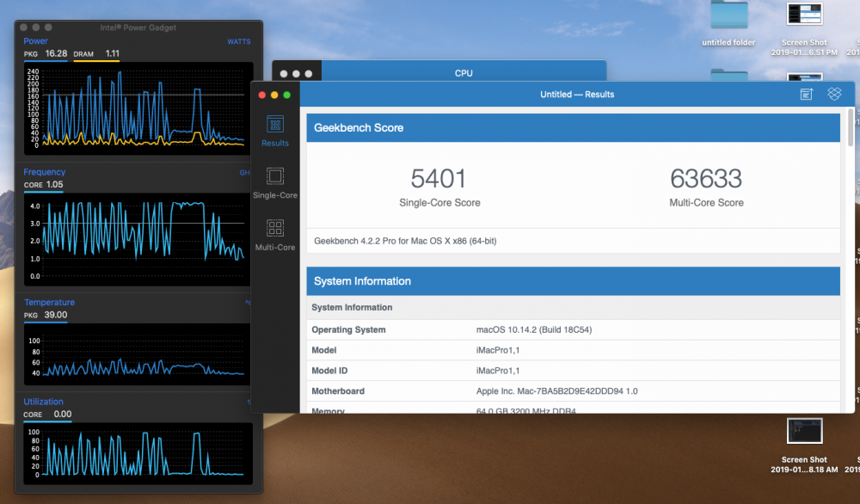
Task: Click the Temperature graph in Power Gadget
Action: click(x=137, y=354)
